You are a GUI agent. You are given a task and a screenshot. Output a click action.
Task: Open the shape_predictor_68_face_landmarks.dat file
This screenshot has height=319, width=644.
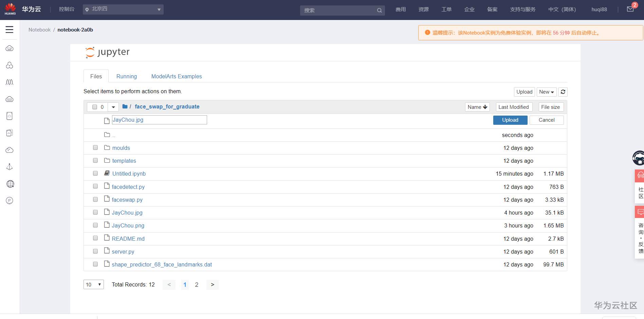pyautogui.click(x=162, y=264)
